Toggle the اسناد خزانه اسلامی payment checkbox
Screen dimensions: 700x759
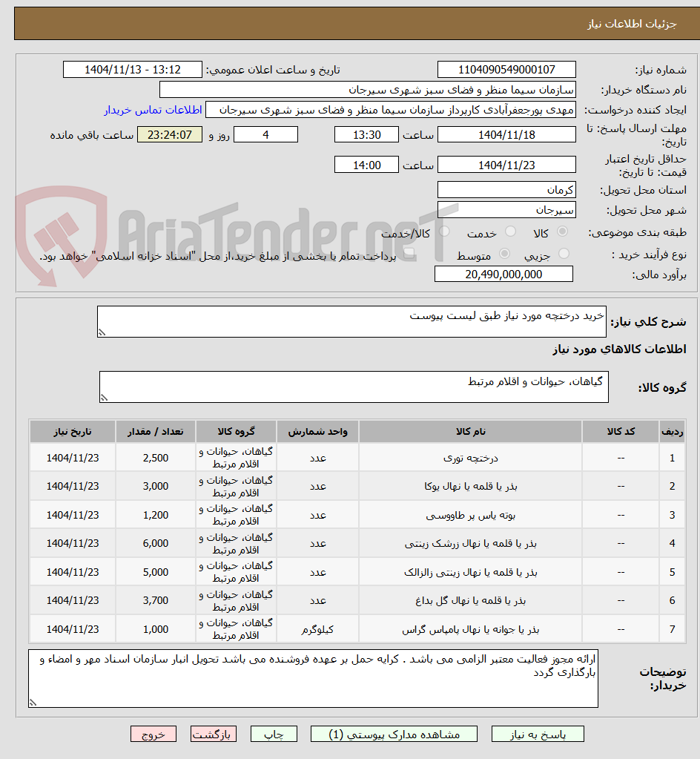[409, 254]
